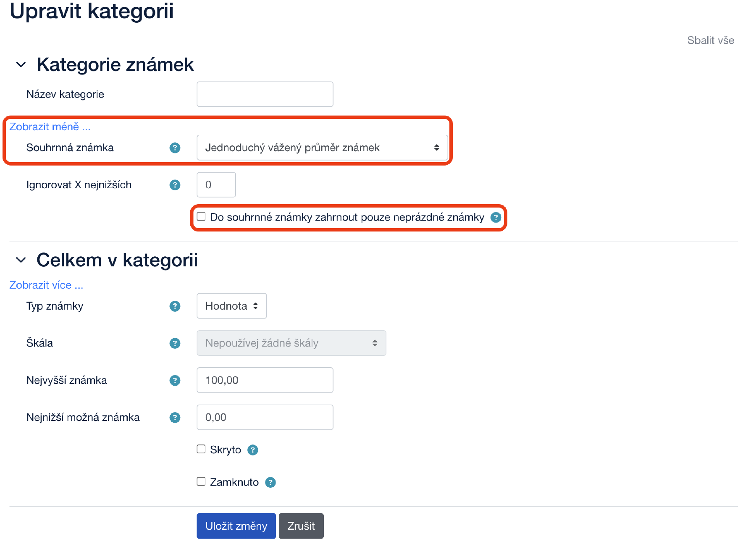Click the Kategorie známek heading

click(x=115, y=65)
